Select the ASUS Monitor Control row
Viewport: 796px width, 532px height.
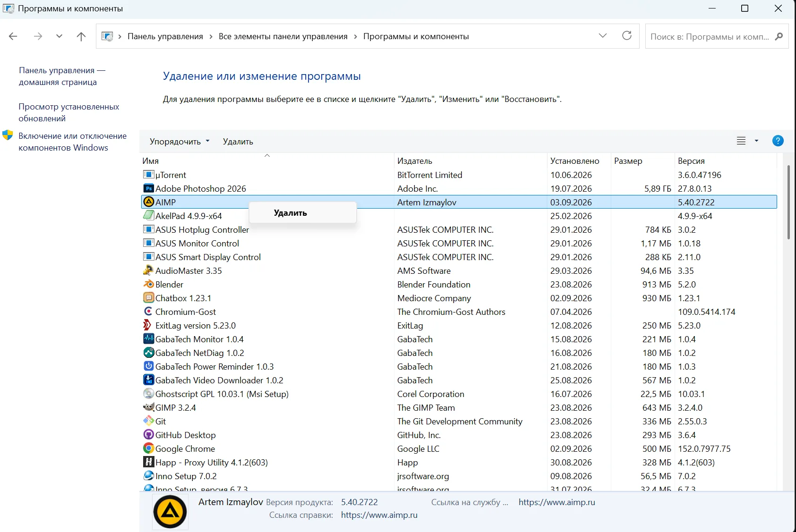point(459,243)
